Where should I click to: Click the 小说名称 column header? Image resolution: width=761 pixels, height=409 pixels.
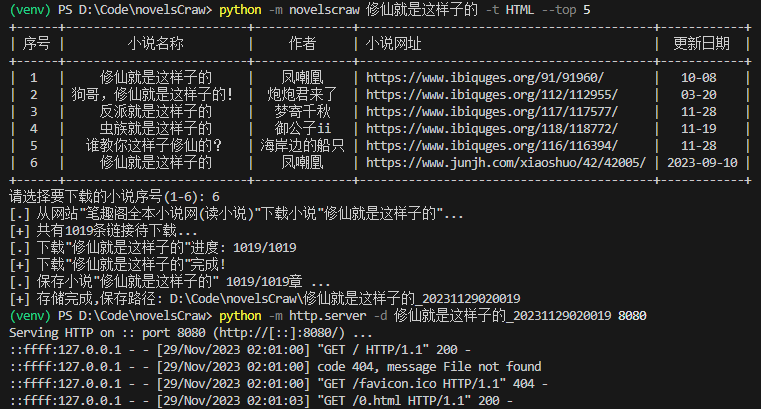pos(155,44)
